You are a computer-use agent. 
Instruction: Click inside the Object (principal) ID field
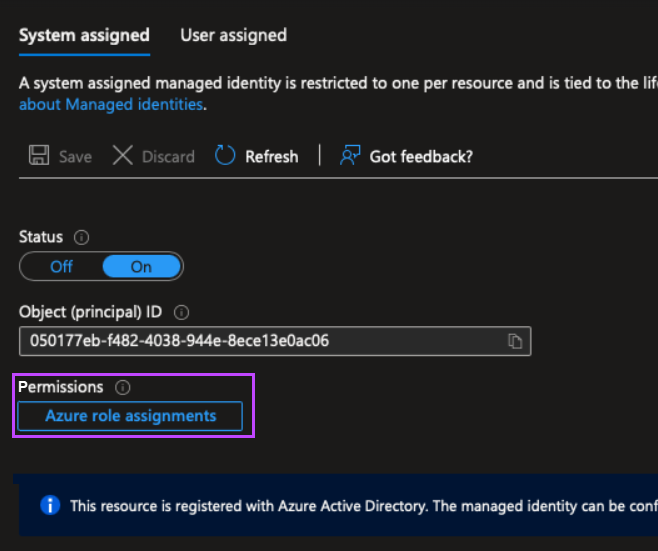260,341
